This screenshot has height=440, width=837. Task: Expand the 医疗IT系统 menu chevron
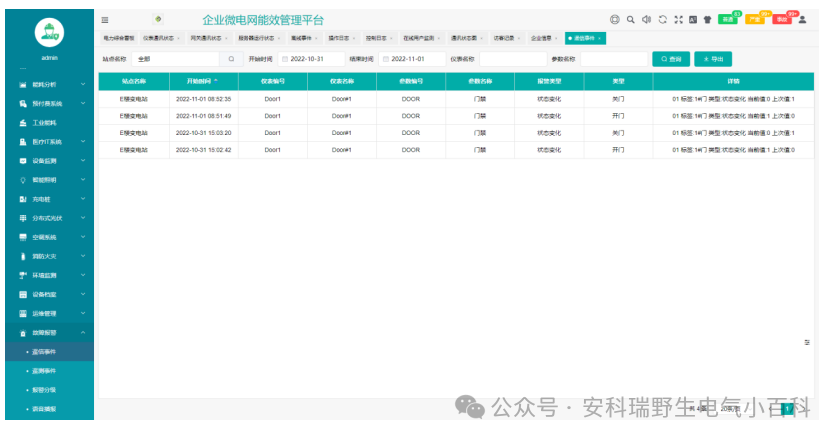click(x=83, y=142)
